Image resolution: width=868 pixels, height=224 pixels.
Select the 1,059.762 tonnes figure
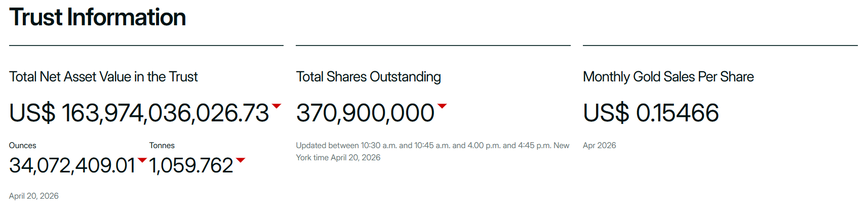tap(191, 165)
